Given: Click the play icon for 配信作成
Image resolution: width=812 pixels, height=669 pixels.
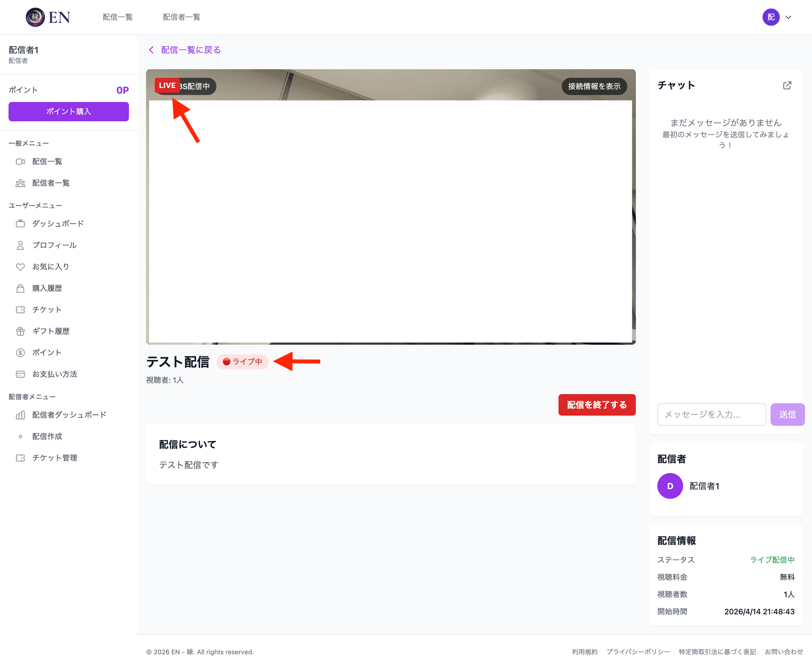Looking at the screenshot, I should pos(20,436).
